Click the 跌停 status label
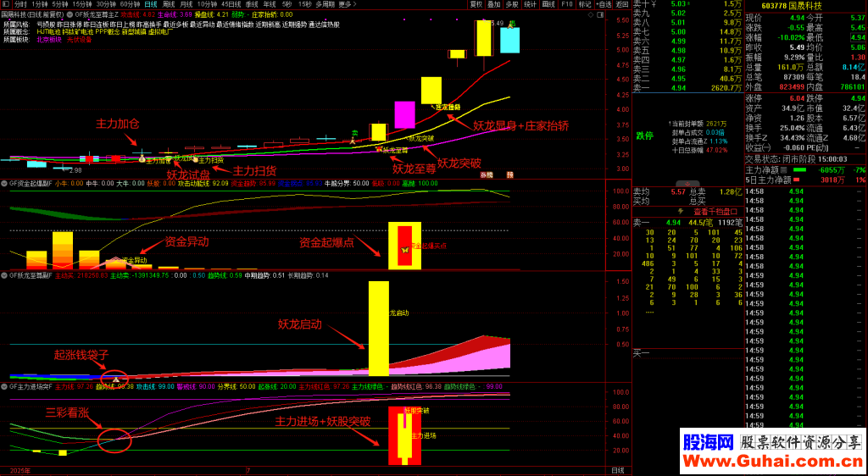This screenshot has height=476, width=868. click(x=644, y=135)
